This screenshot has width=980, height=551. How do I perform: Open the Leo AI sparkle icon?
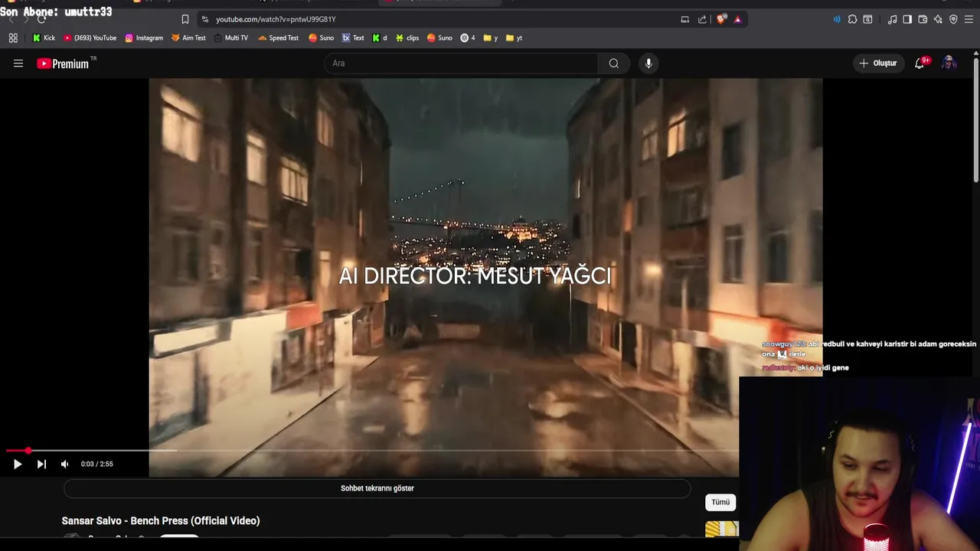click(x=938, y=19)
